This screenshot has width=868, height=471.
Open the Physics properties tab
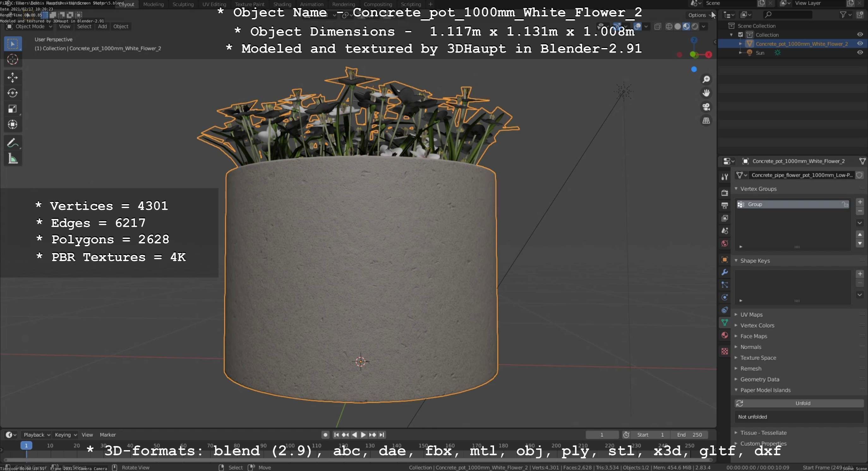pos(725,297)
